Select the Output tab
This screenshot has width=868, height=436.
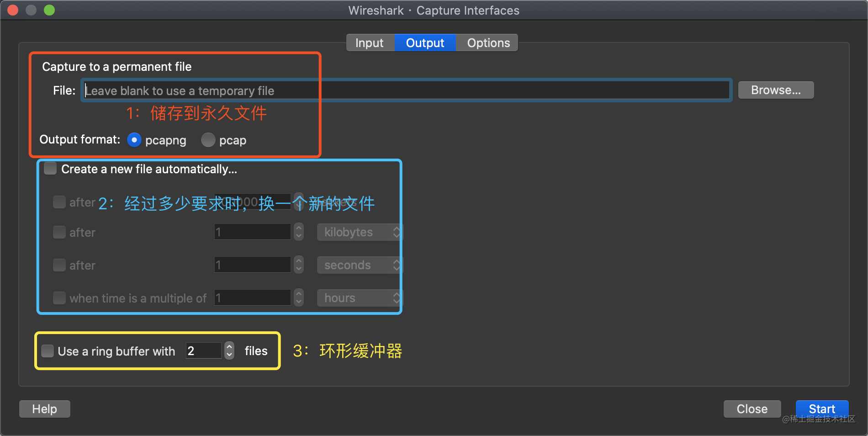425,43
